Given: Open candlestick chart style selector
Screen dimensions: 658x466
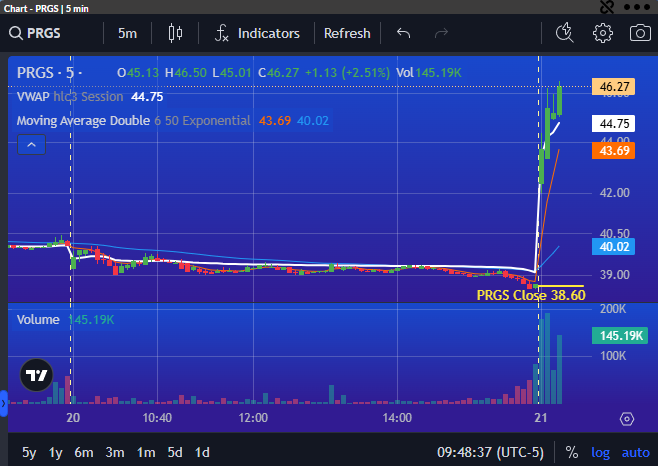Looking at the screenshot, I should tap(175, 33).
